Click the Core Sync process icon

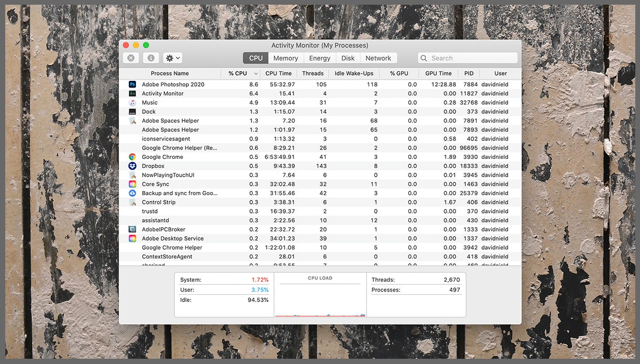pyautogui.click(x=132, y=184)
